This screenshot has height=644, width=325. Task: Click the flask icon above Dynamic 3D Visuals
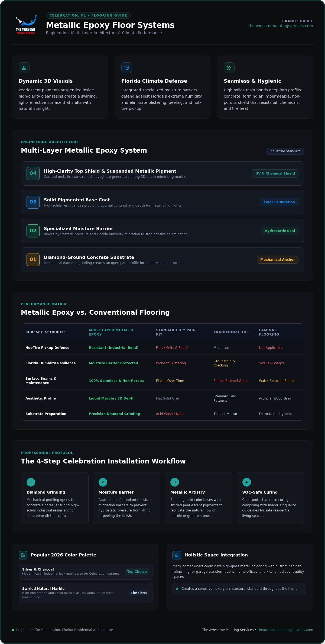(x=24, y=68)
